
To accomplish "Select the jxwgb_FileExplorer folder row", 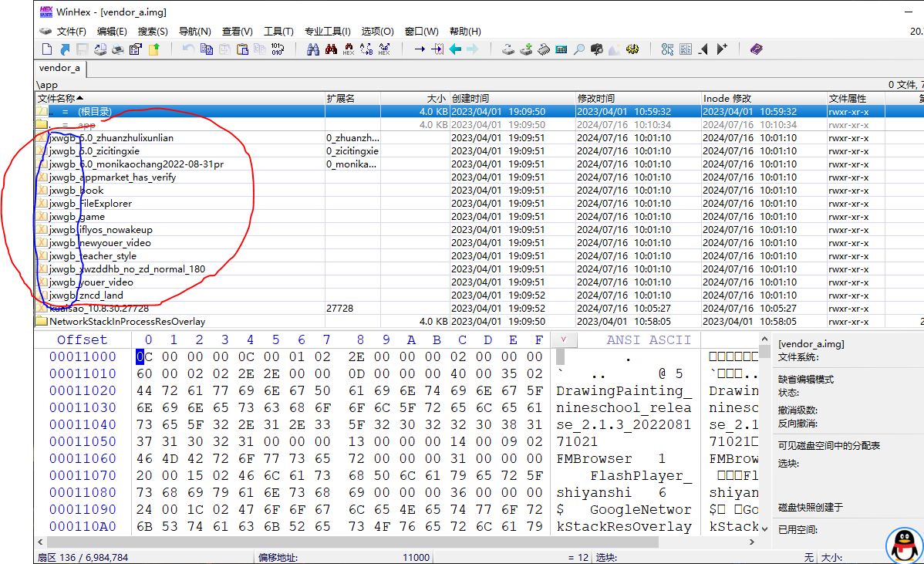I will (x=90, y=204).
